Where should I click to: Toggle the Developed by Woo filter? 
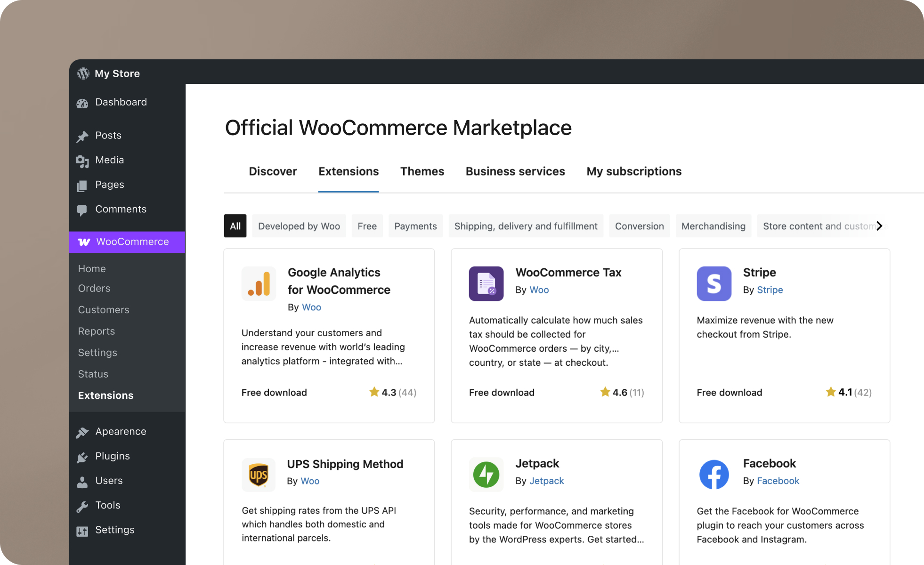[299, 226]
